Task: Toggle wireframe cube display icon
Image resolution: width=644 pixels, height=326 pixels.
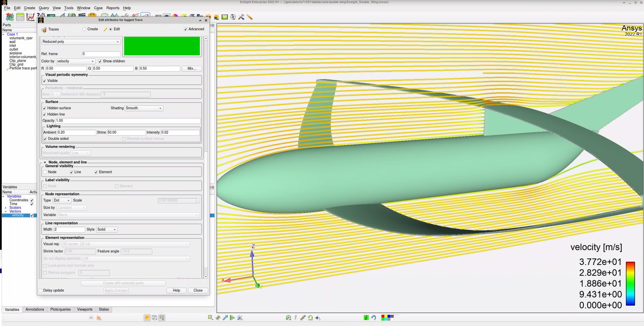Action: click(155, 318)
